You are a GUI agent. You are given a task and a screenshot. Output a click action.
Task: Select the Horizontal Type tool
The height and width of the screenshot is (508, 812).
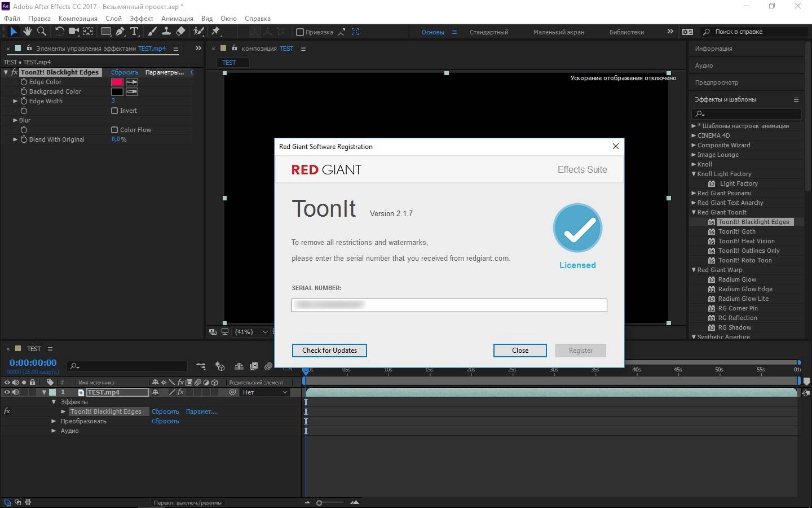(x=134, y=32)
